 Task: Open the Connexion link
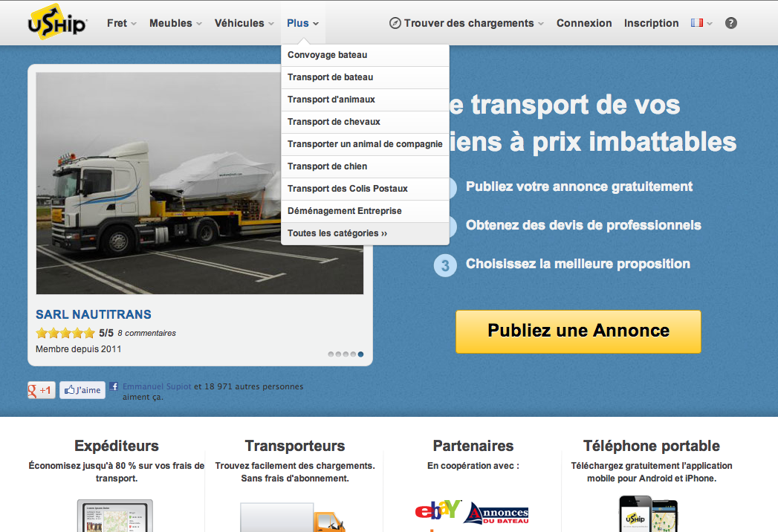tap(584, 23)
